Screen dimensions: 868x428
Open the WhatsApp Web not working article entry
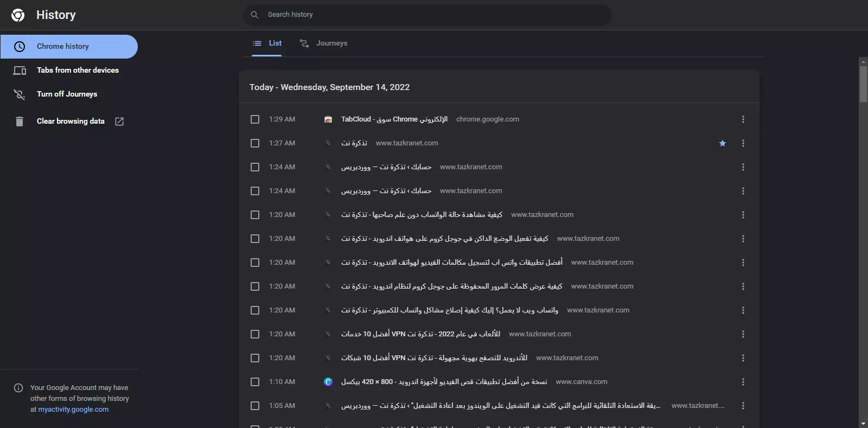coord(450,310)
